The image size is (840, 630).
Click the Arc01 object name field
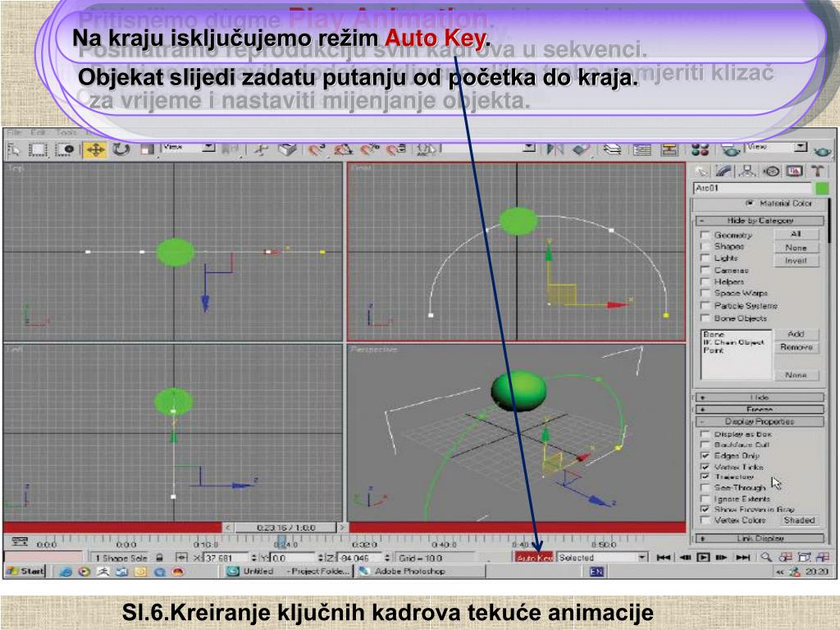pyautogui.click(x=753, y=188)
